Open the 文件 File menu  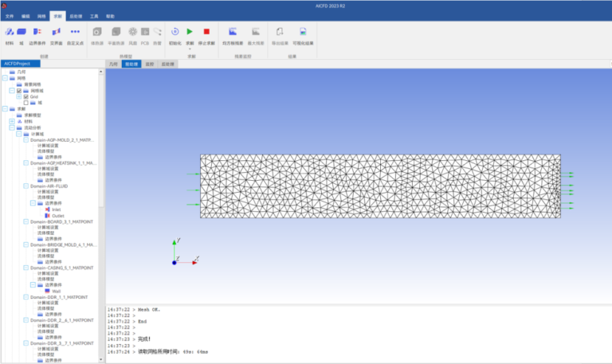[x=10, y=17]
